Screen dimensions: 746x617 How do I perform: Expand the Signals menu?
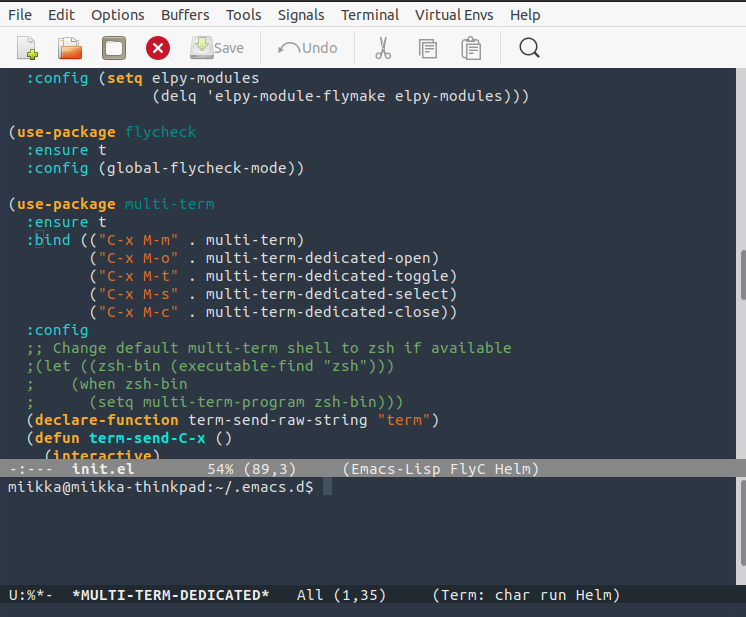302,15
